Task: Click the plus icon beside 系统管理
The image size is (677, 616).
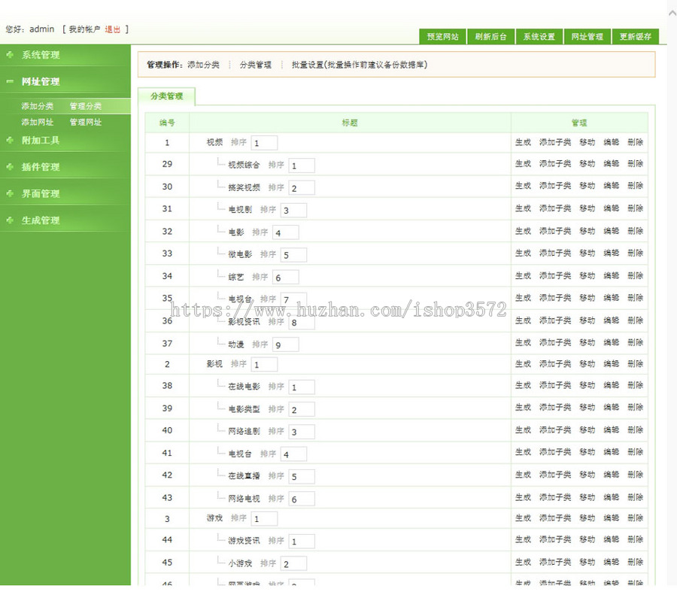Action: [x=10, y=55]
